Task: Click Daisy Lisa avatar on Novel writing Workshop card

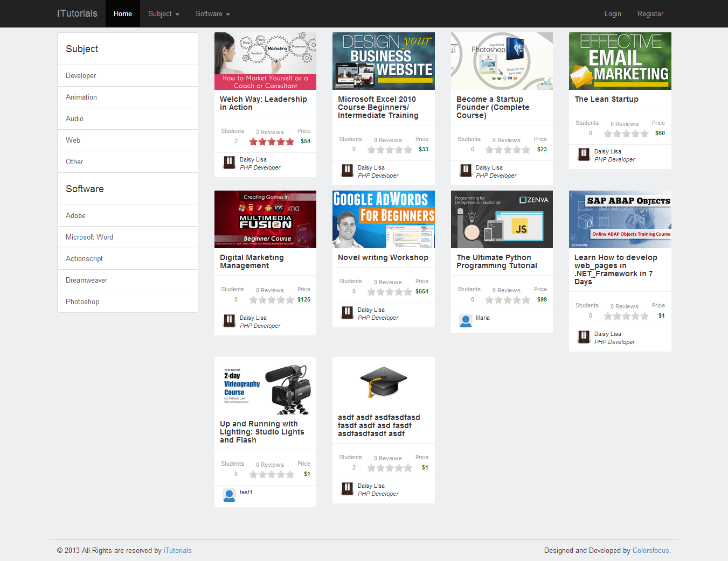Action: point(347,312)
